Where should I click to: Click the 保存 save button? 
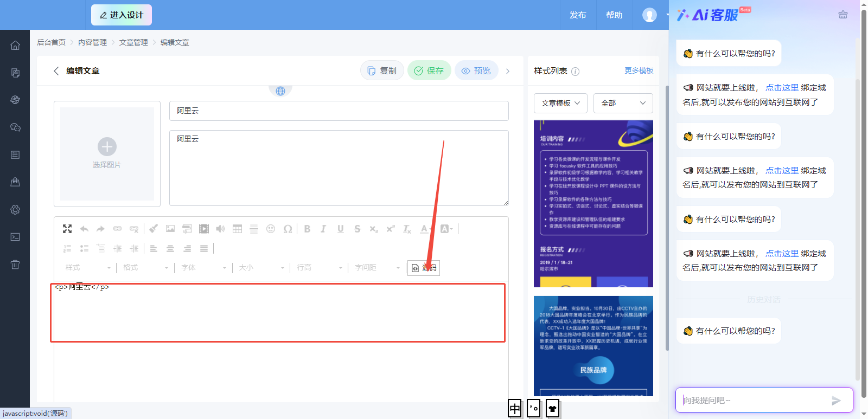click(429, 70)
